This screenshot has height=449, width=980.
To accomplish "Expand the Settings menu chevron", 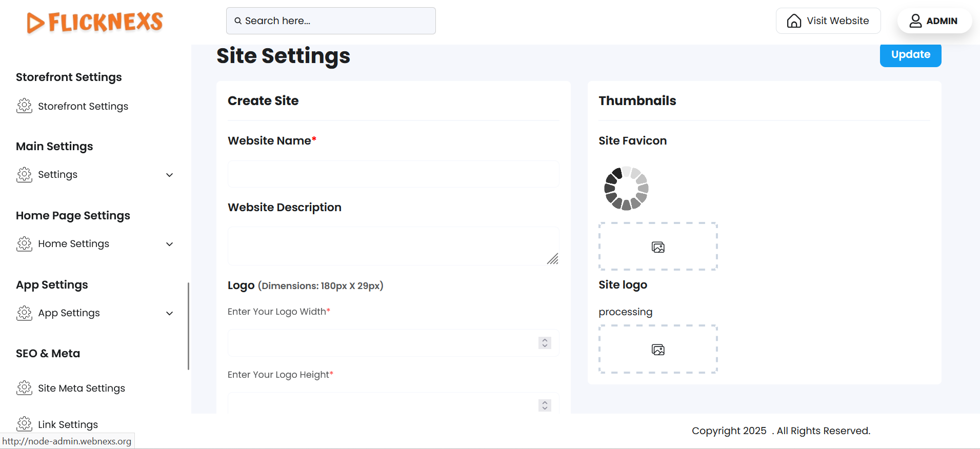I will [x=170, y=175].
